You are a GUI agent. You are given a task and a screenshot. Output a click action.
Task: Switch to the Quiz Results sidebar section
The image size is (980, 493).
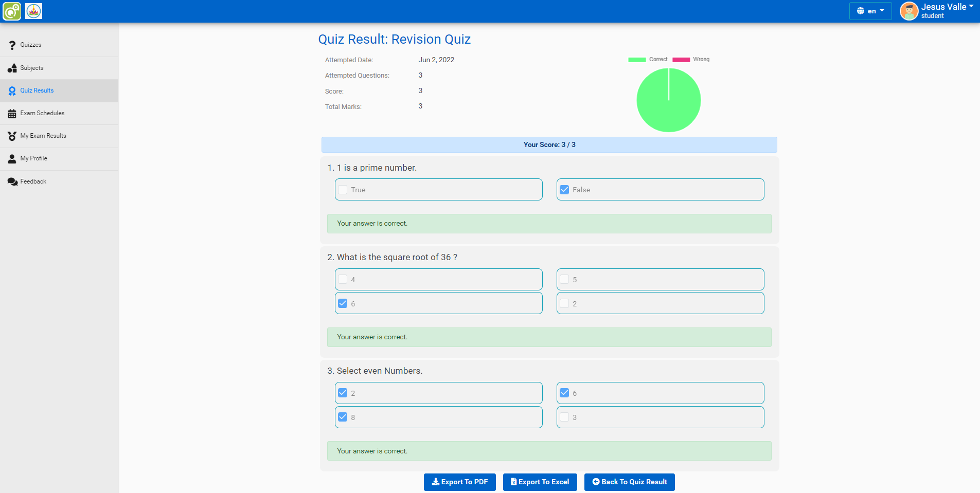click(x=36, y=90)
